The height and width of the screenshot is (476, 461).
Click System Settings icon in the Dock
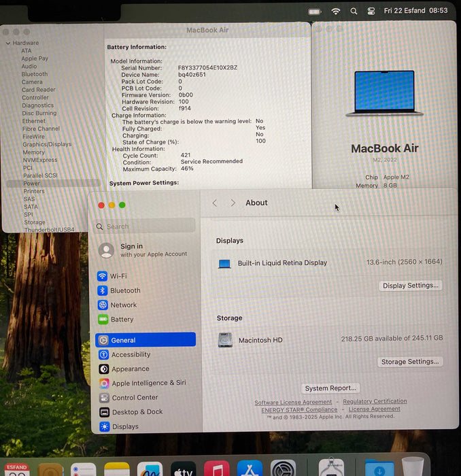283,468
